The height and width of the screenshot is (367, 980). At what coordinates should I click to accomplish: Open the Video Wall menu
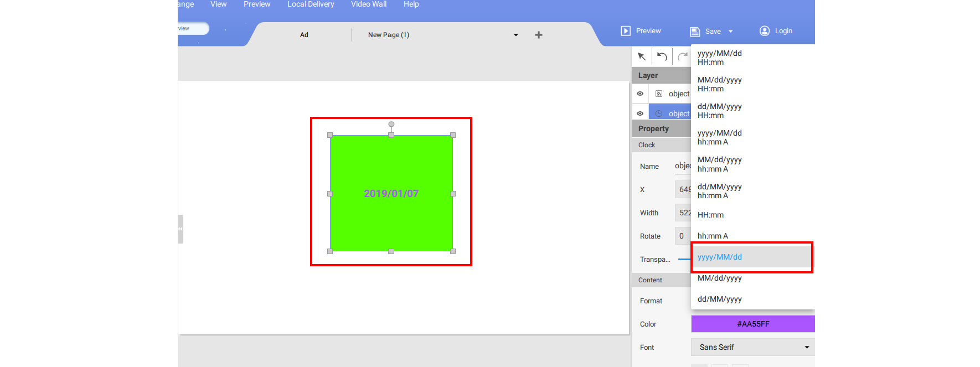[369, 4]
